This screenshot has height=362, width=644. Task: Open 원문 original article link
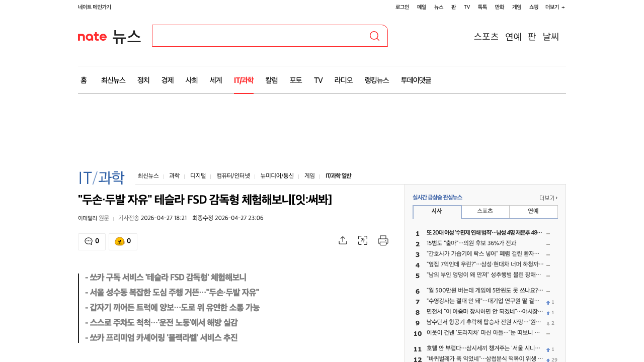104,218
